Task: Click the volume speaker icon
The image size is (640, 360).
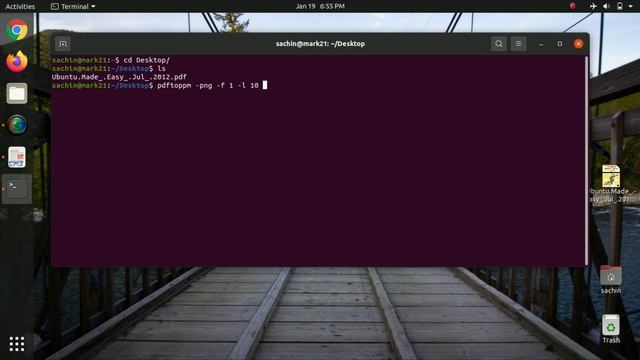Action: click(x=607, y=6)
